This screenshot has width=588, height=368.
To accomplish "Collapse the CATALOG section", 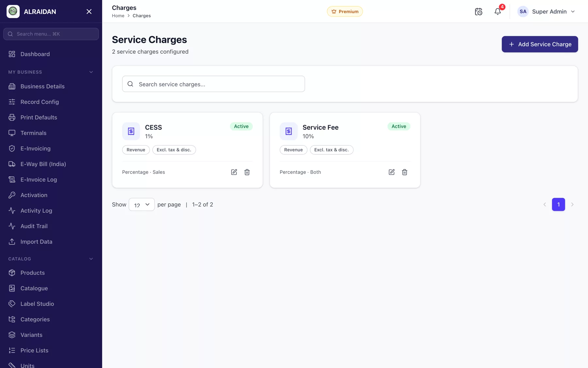I will pyautogui.click(x=91, y=259).
